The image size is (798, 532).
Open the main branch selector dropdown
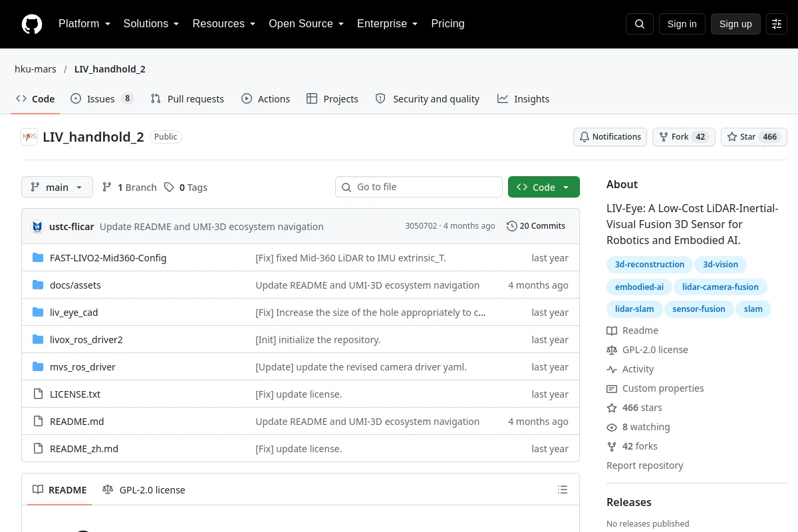click(x=57, y=188)
